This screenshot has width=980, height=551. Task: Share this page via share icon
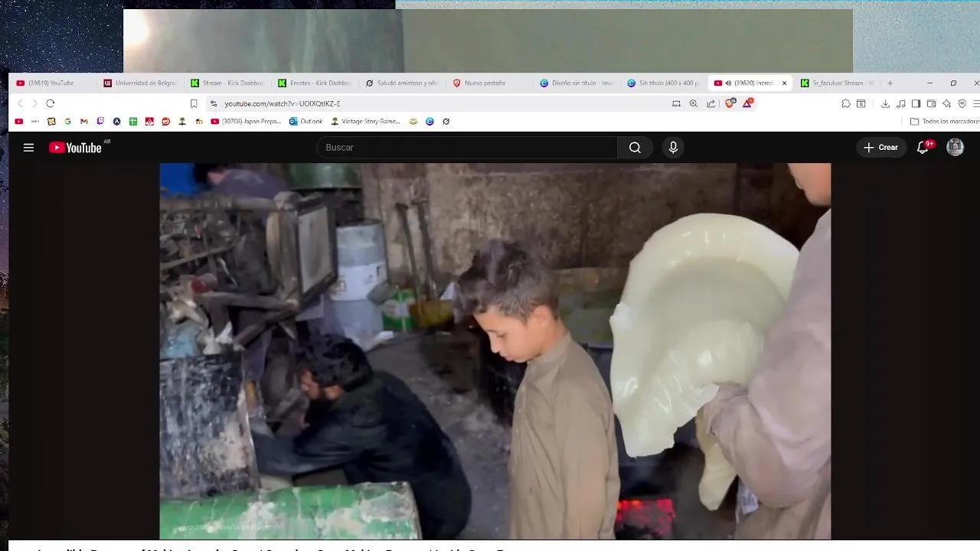click(x=711, y=103)
